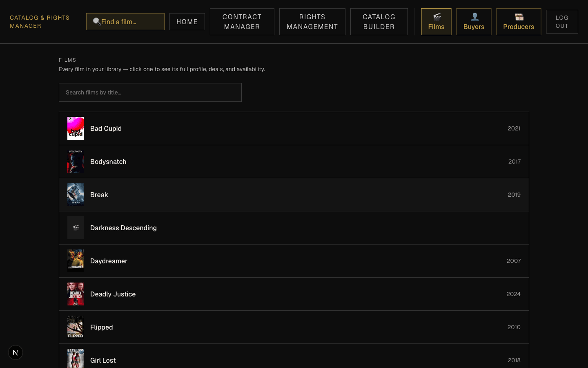Open the Daydreamer film title
The image size is (588, 368).
click(109, 261)
